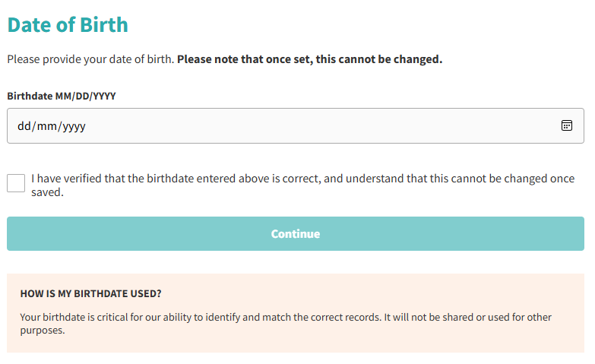The width and height of the screenshot is (595, 364).
Task: Tick the birthdate verification checkbox
Action: tap(16, 182)
